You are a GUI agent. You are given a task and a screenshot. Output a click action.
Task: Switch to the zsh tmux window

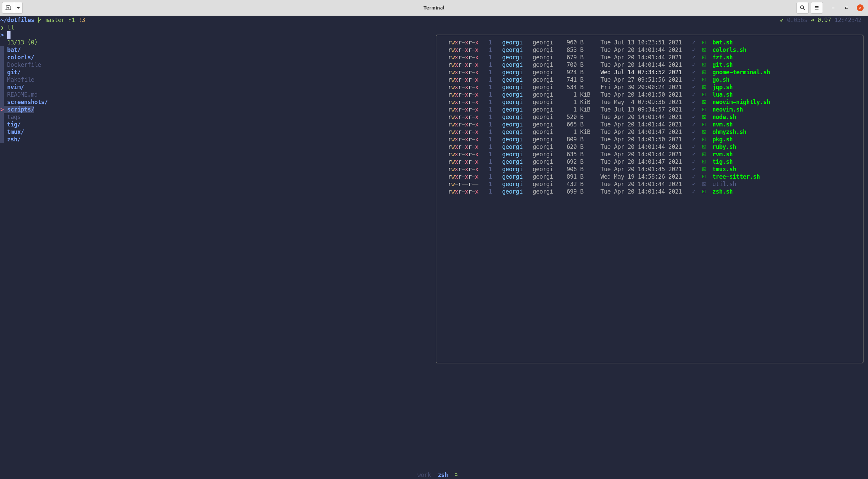point(442,475)
